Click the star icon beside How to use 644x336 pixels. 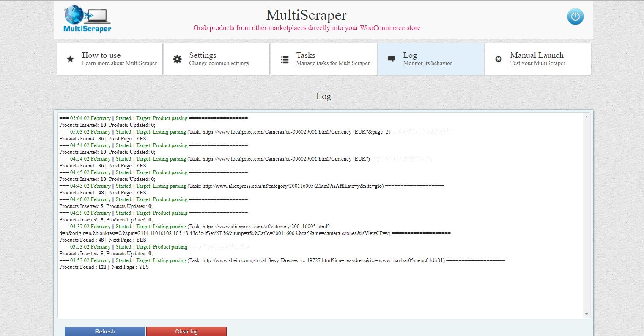click(x=70, y=59)
